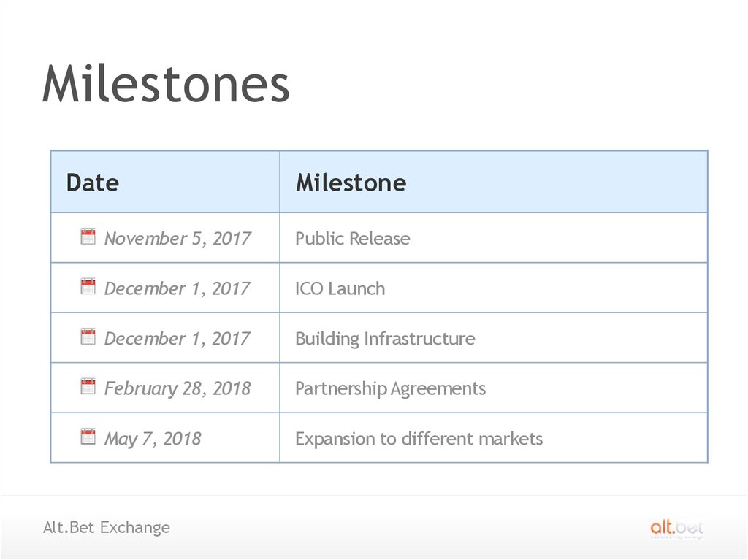748x560 pixels.
Task: Select the December 1, 2017 date for Building Infrastructure
Action: click(x=178, y=339)
